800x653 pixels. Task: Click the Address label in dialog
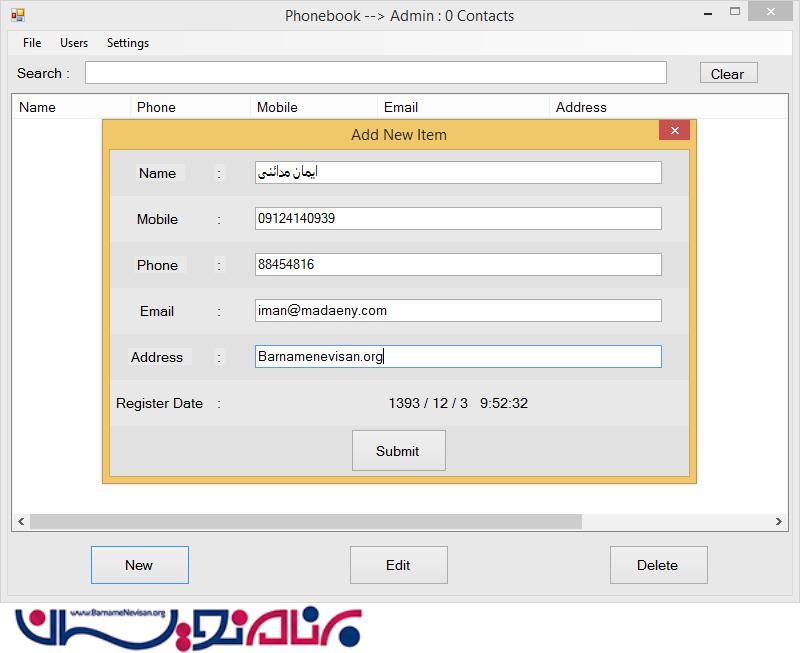(157, 357)
